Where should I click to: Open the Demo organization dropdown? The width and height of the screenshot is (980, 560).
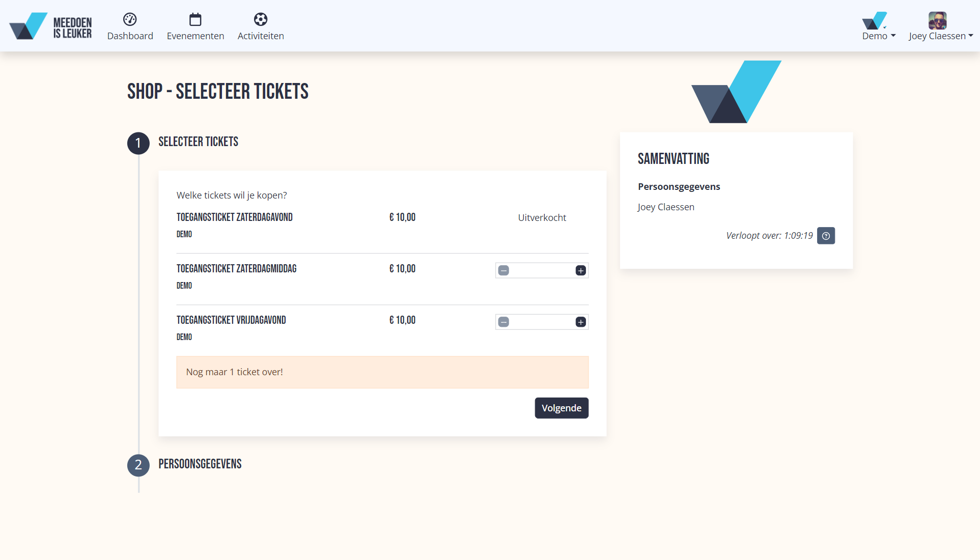[x=879, y=36]
